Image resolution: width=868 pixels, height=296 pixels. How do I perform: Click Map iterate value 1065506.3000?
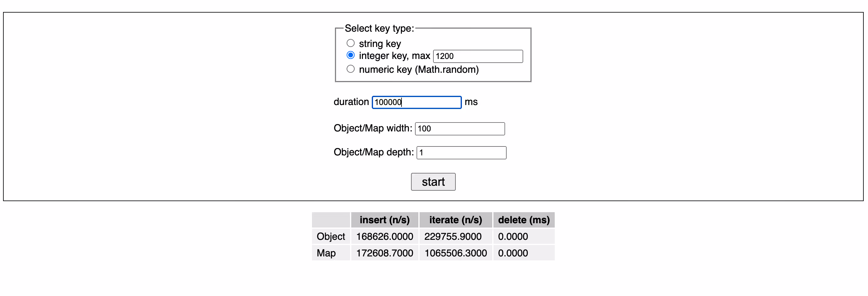[455, 253]
